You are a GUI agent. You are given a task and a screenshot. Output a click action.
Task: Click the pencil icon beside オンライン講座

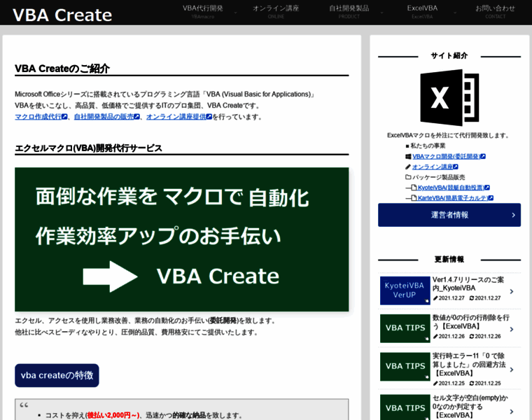[x=408, y=167]
